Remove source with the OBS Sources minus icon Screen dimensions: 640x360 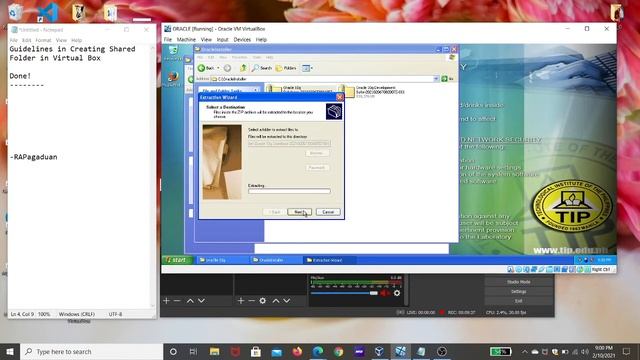coord(251,301)
